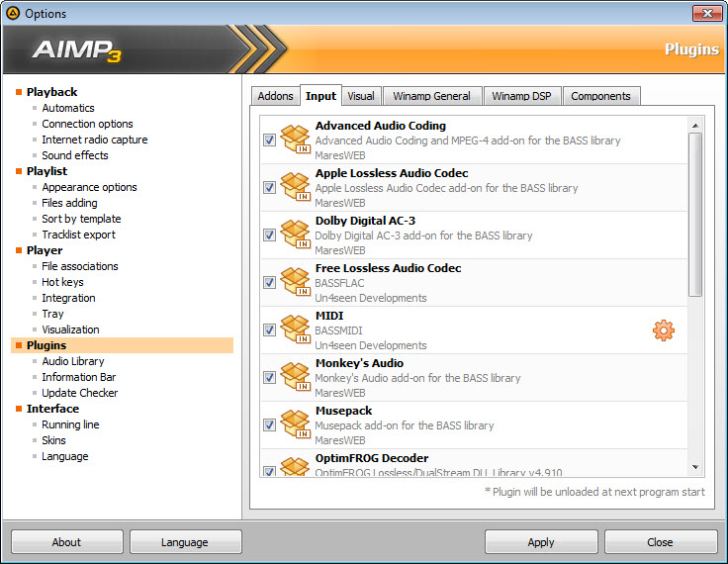
Task: Uncheck Apple Lossless Audio Codec plugin
Action: pos(269,187)
